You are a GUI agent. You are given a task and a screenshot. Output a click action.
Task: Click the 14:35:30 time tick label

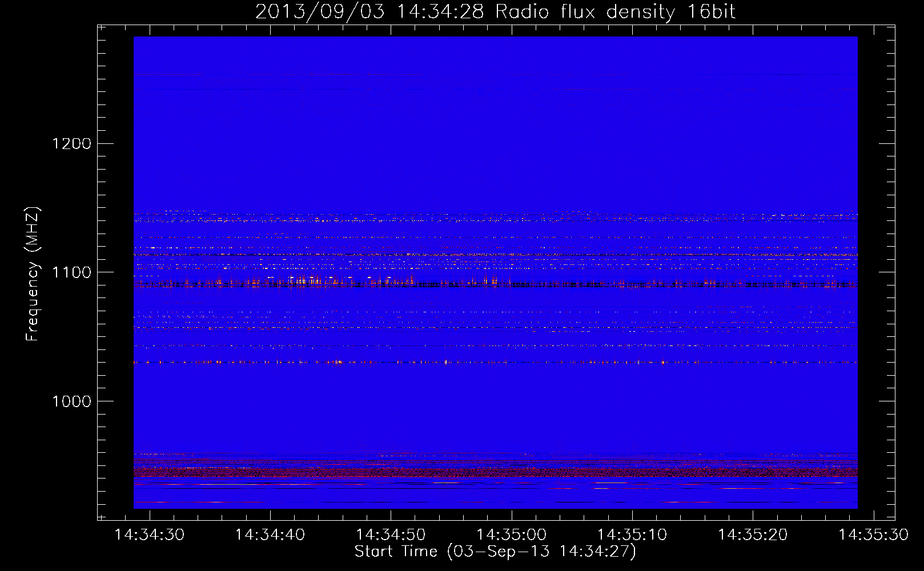873,535
